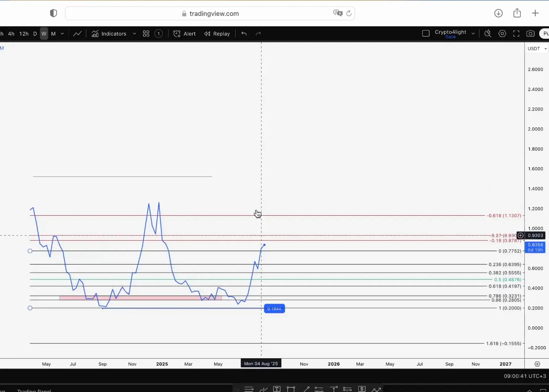Click the 2.6000 price axis label
The width and height of the screenshot is (549, 392).
[536, 69]
